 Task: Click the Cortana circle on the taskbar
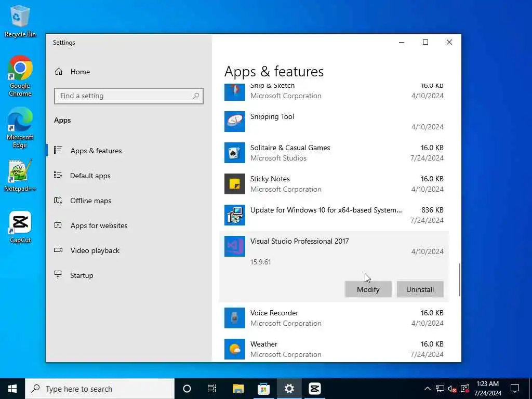tap(187, 389)
